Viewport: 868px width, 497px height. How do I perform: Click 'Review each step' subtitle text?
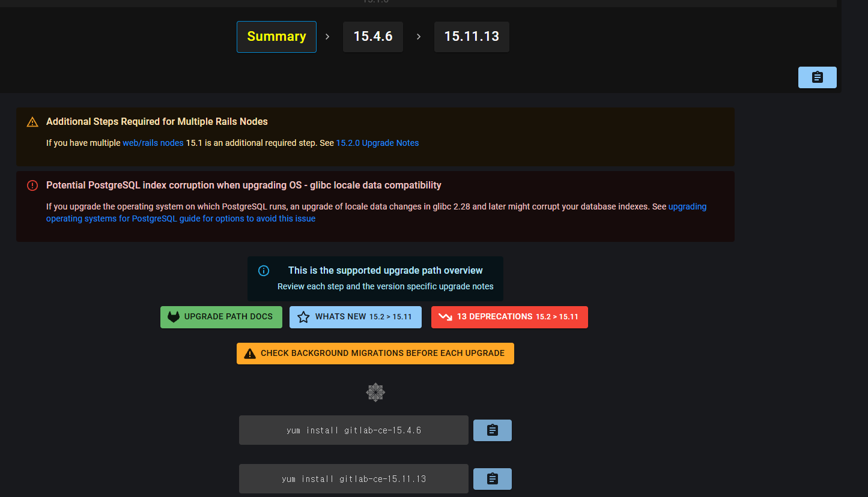[x=386, y=287]
